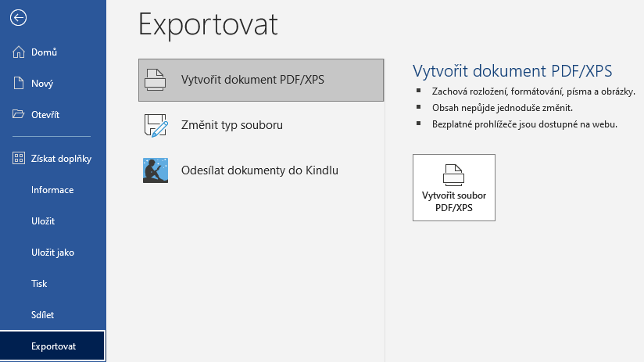Click the Otevřít folder icon
The height and width of the screenshot is (362, 644).
[x=19, y=114]
